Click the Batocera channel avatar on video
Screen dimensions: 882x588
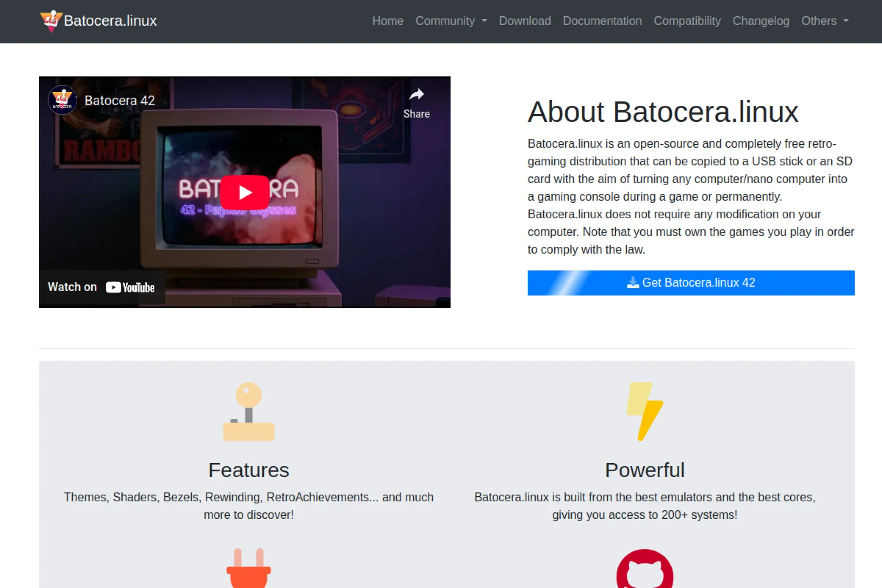click(62, 100)
